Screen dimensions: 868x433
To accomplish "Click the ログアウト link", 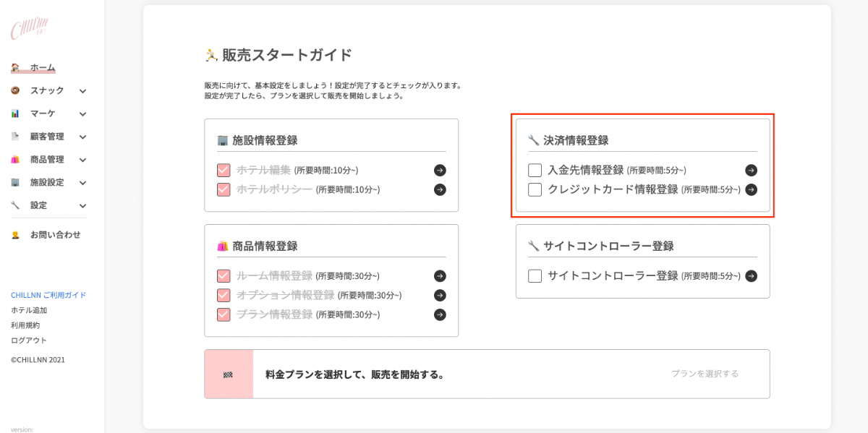I will point(29,340).
